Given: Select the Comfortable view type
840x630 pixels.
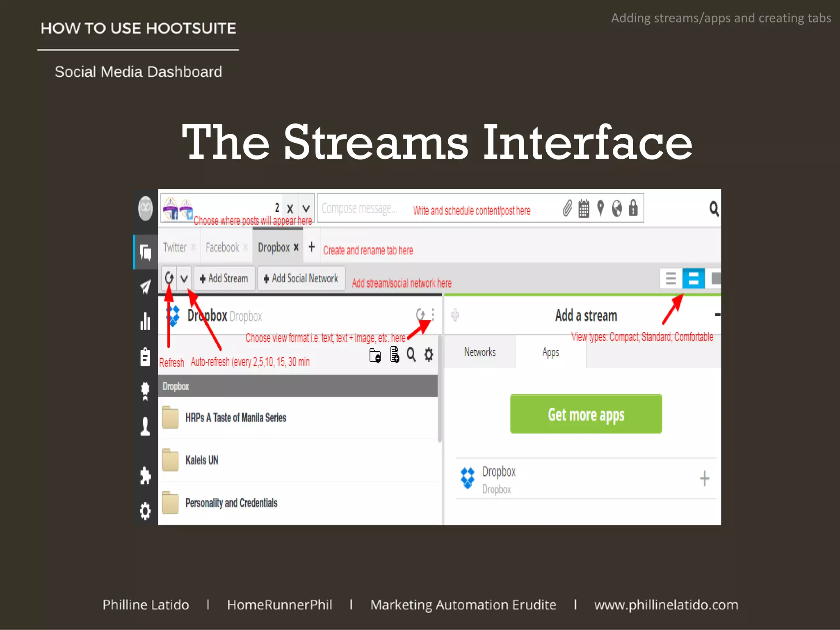Looking at the screenshot, I should pyautogui.click(x=714, y=278).
